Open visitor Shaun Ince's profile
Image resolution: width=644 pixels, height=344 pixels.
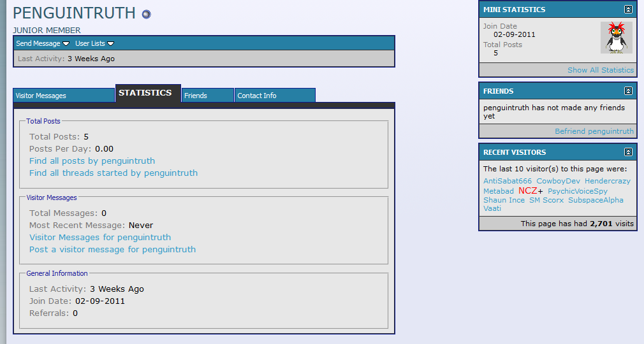[504, 200]
